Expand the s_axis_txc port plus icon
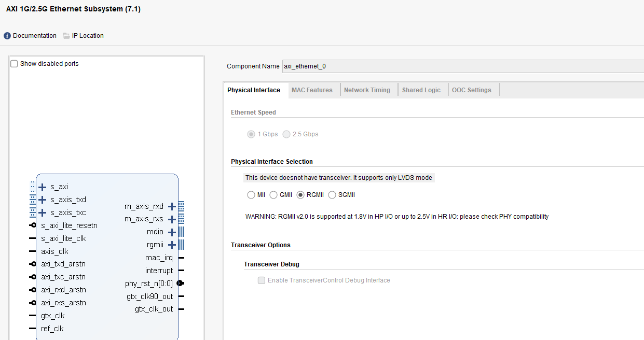The width and height of the screenshot is (644, 340). pyautogui.click(x=43, y=212)
